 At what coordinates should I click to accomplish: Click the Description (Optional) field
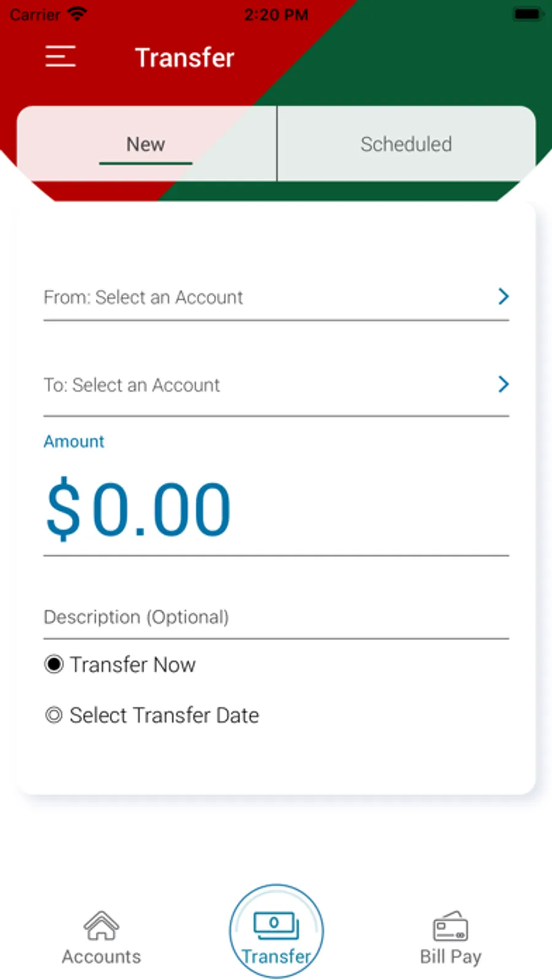pos(276,617)
